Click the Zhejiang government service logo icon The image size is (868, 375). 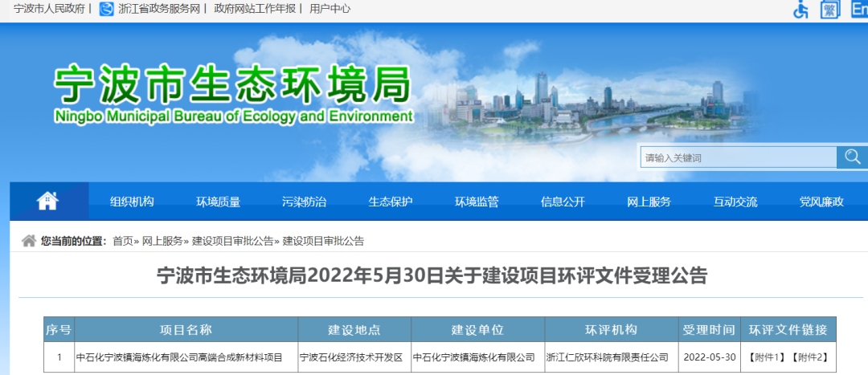pos(106,10)
